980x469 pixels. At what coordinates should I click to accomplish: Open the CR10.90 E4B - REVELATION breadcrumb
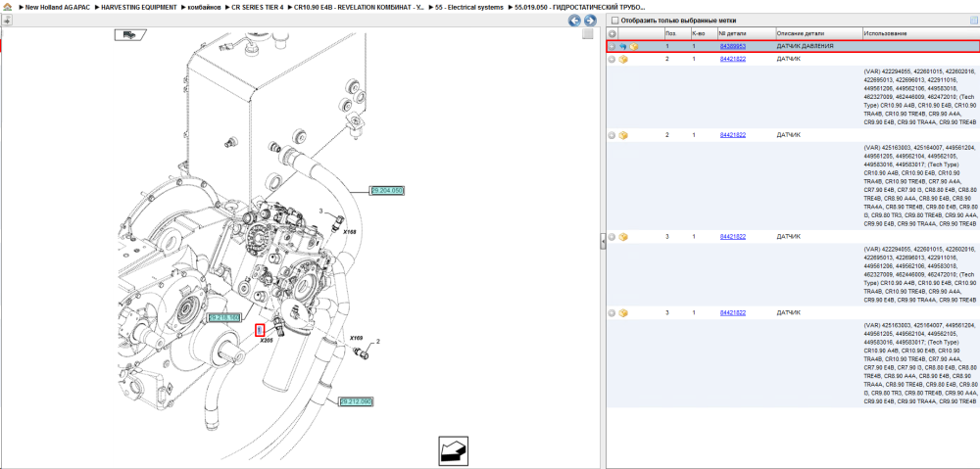pos(360,7)
